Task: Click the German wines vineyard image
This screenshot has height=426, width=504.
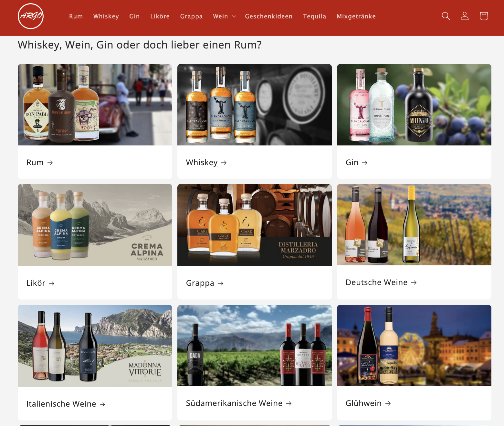Action: pos(414,225)
